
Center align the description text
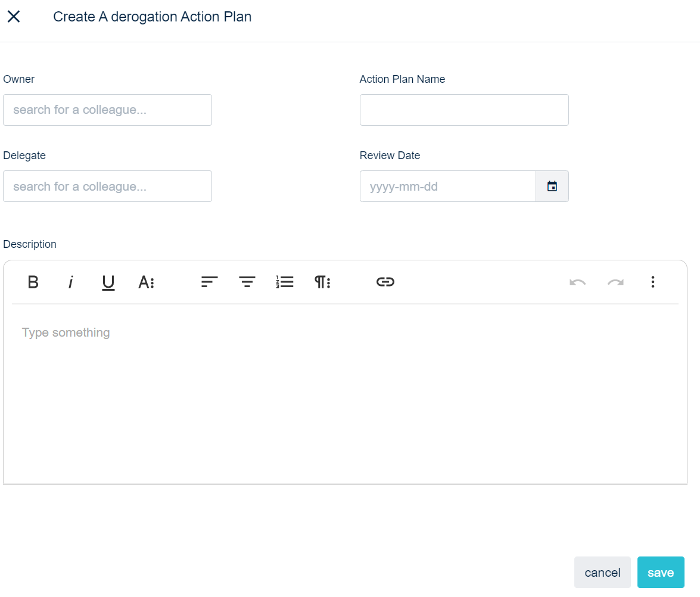(247, 282)
